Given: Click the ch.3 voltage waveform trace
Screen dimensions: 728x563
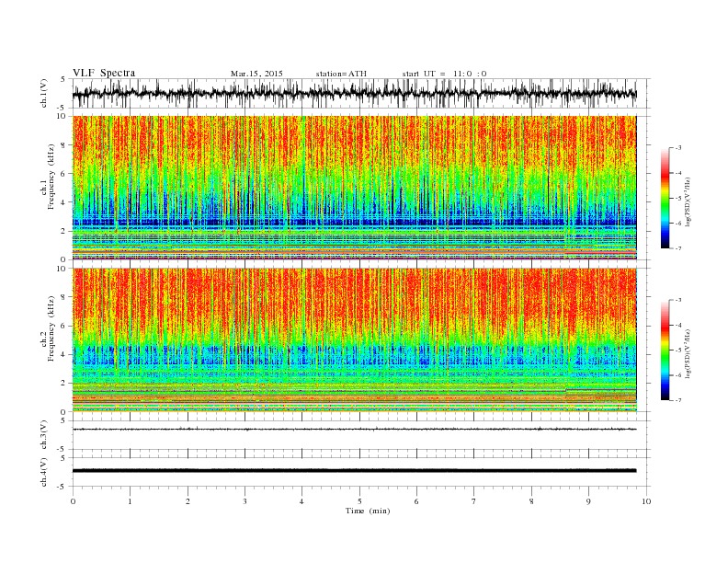Looking at the screenshot, I should (354, 430).
